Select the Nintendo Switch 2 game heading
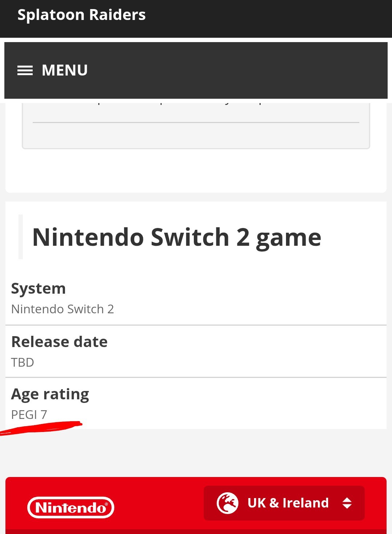 point(177,237)
